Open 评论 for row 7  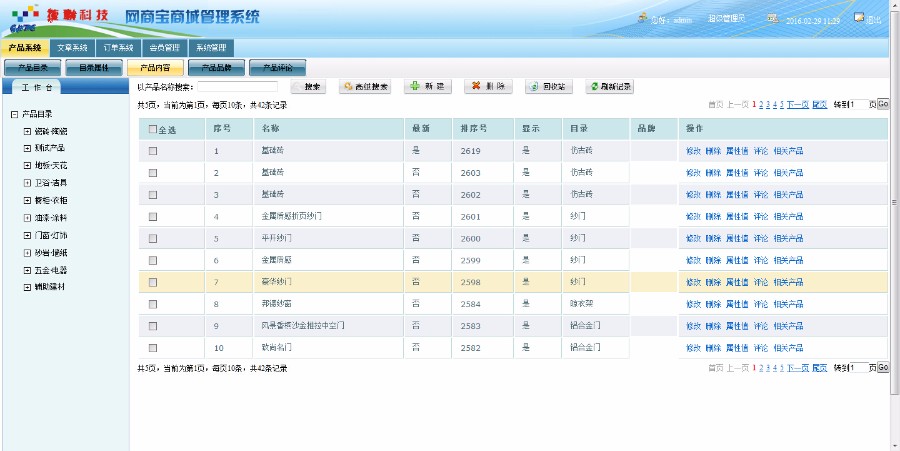pos(761,282)
